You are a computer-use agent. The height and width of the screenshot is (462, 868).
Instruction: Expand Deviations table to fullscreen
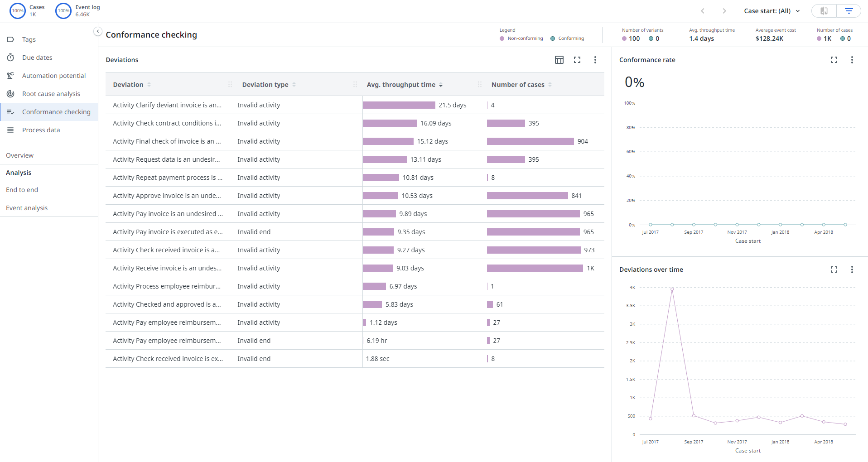pos(577,60)
